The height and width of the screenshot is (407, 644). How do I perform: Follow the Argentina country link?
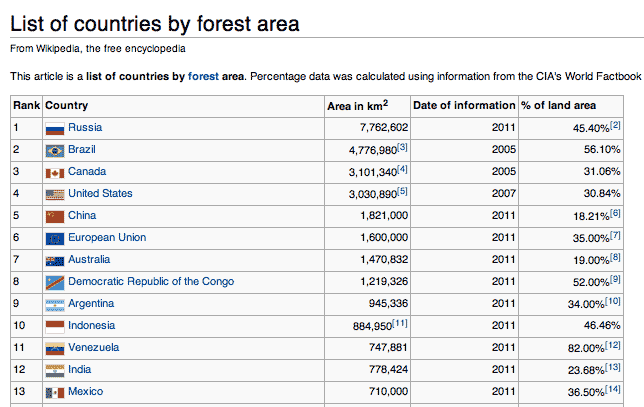coord(90,303)
